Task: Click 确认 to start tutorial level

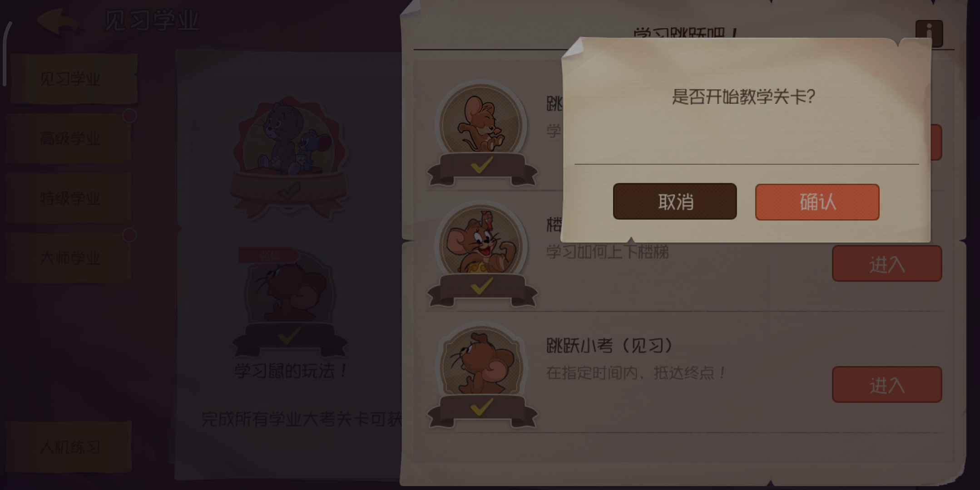Action: point(817,202)
